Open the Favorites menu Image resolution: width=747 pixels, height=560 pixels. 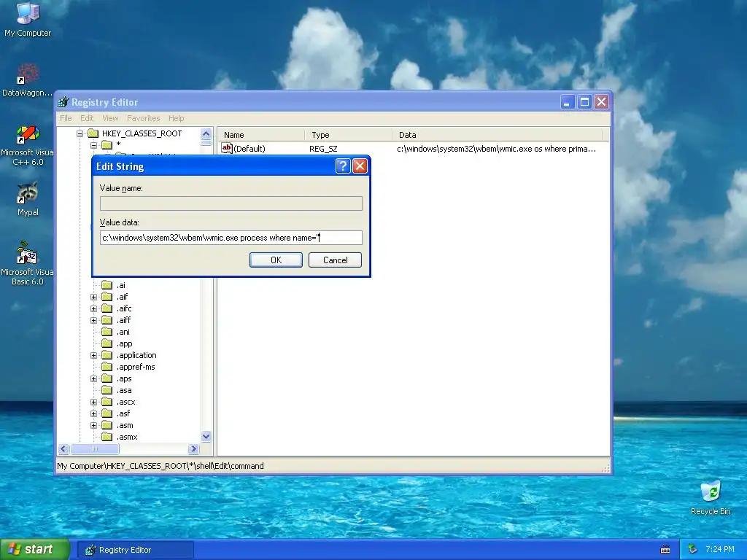tap(144, 118)
